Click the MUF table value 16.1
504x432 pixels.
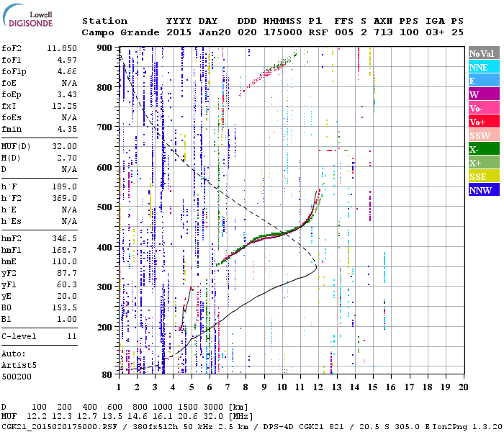(162, 416)
